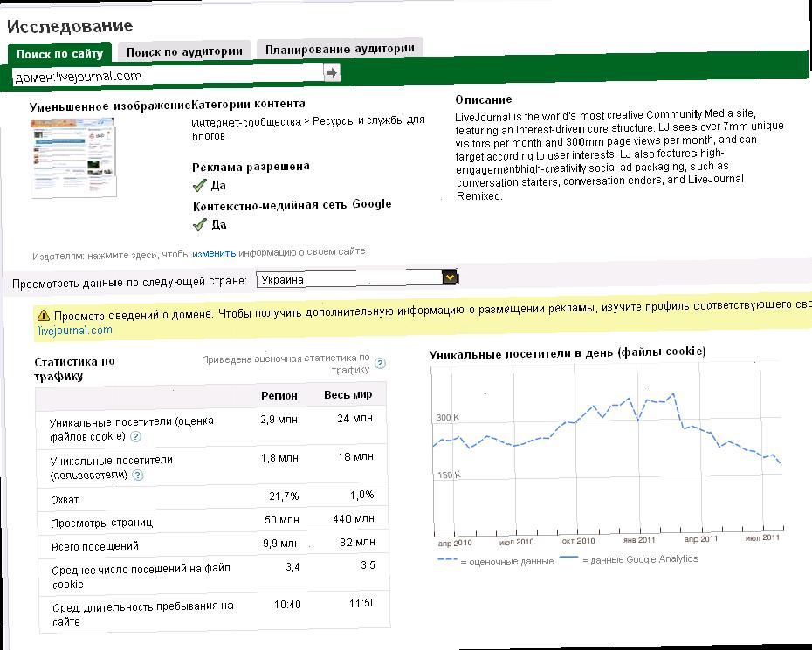Submit search with the arrow button
Screen dimensions: 812x650
click(332, 72)
